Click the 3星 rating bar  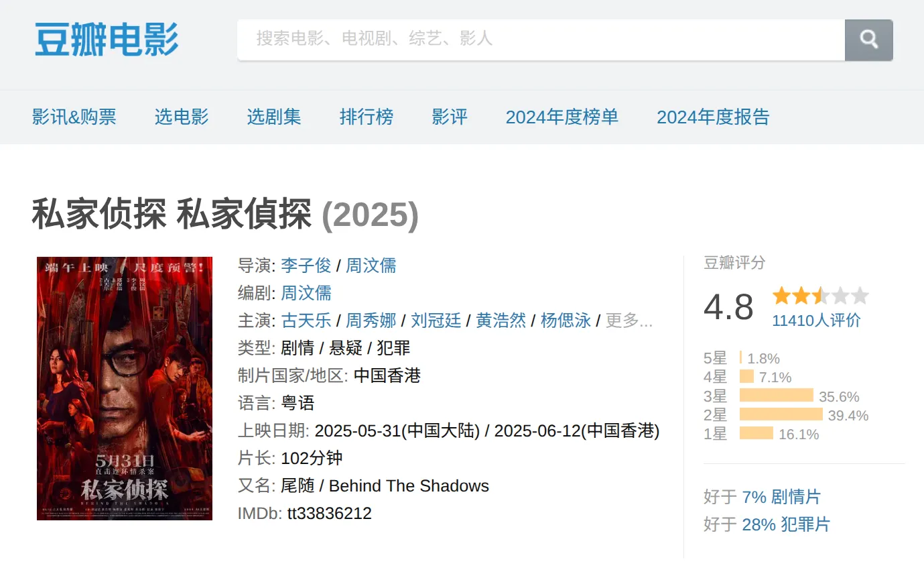[776, 396]
